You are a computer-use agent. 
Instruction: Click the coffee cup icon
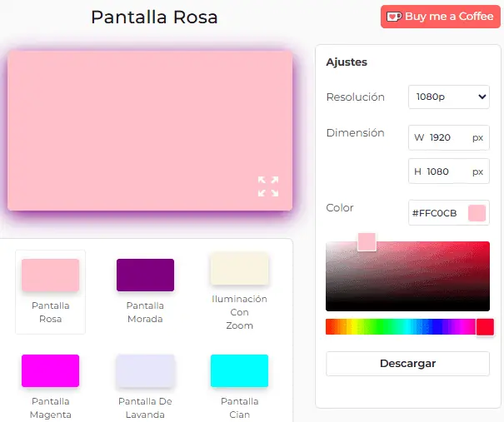(394, 17)
